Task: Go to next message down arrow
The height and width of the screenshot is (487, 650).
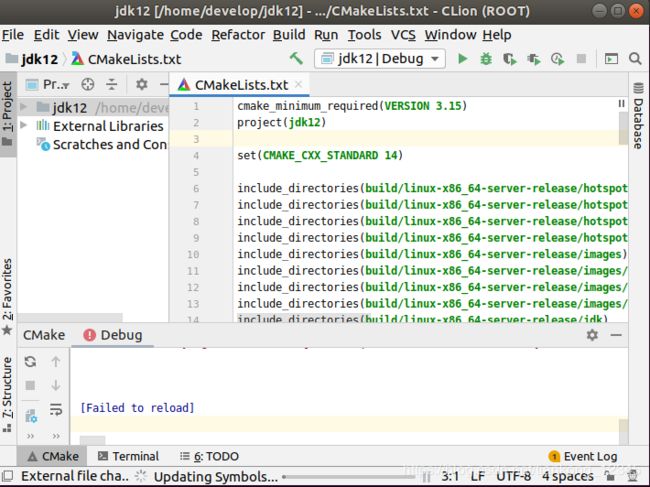Action: 56,385
